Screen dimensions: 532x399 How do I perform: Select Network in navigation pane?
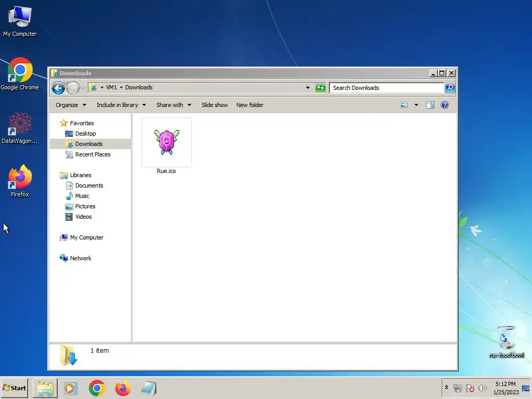[81, 259]
